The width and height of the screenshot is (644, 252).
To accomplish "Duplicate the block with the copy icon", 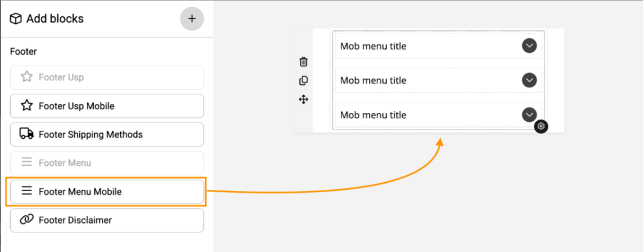I will click(304, 80).
